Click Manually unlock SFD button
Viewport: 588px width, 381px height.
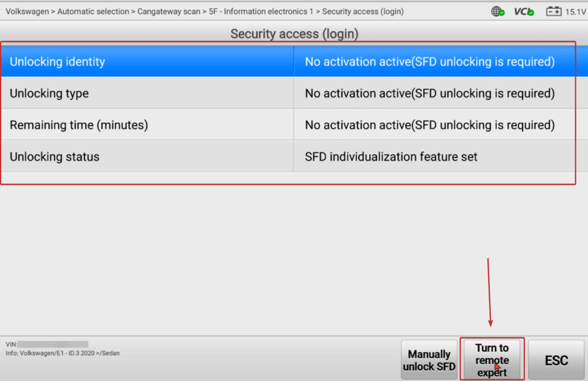(429, 360)
